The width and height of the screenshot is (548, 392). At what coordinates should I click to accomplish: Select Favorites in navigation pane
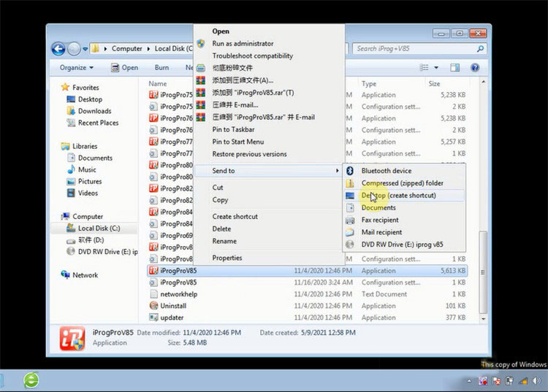80,88
